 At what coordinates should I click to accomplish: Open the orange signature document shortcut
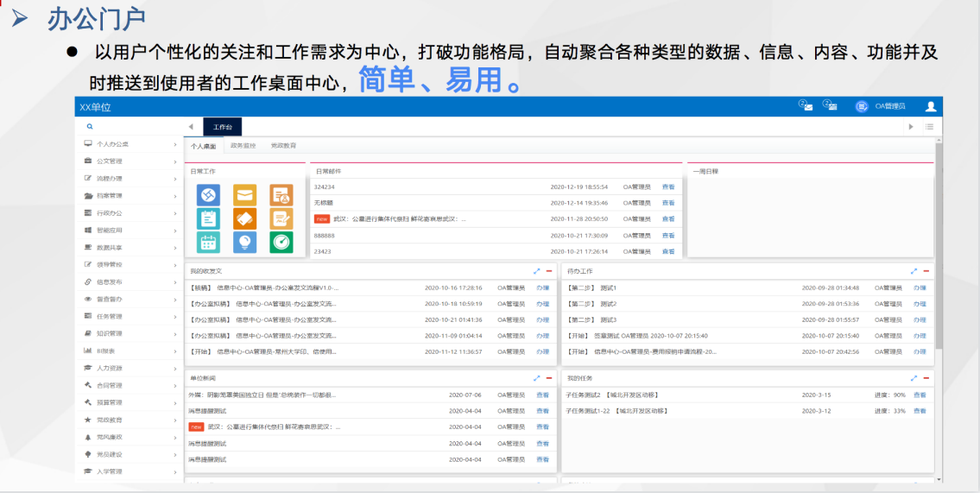click(x=281, y=218)
